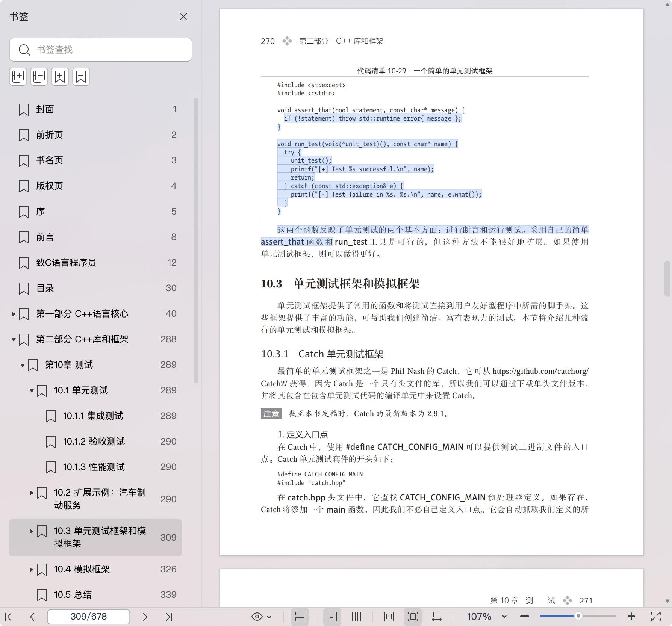Screen dimensions: 672x626
Task: Toggle eye protection view mode
Action: (257, 617)
